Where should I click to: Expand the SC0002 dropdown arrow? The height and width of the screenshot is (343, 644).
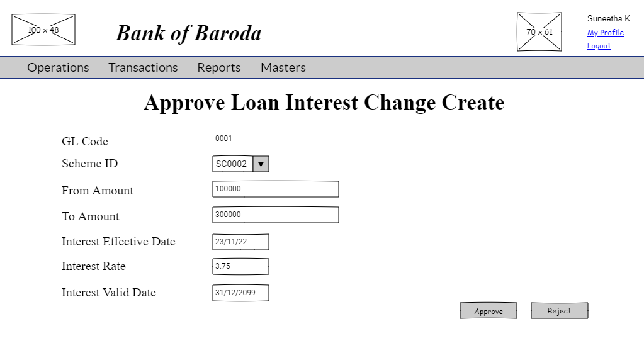tap(261, 164)
